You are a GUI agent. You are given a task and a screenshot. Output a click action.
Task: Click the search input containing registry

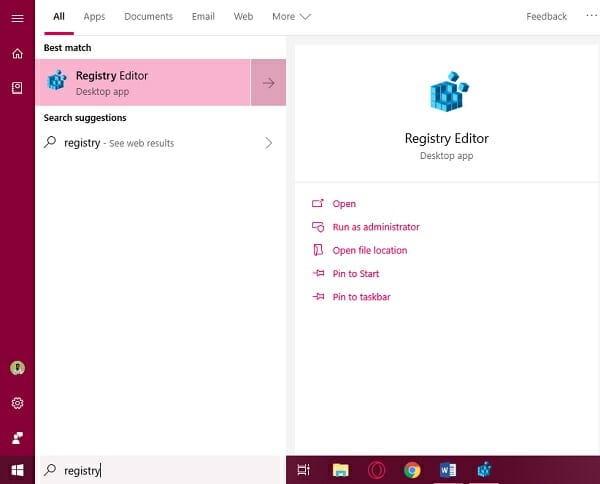click(160, 470)
